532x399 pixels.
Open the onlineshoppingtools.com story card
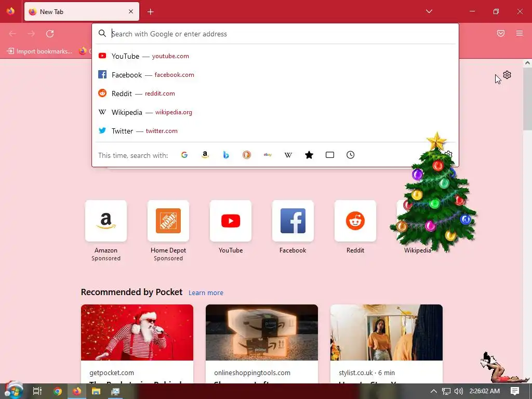262,344
